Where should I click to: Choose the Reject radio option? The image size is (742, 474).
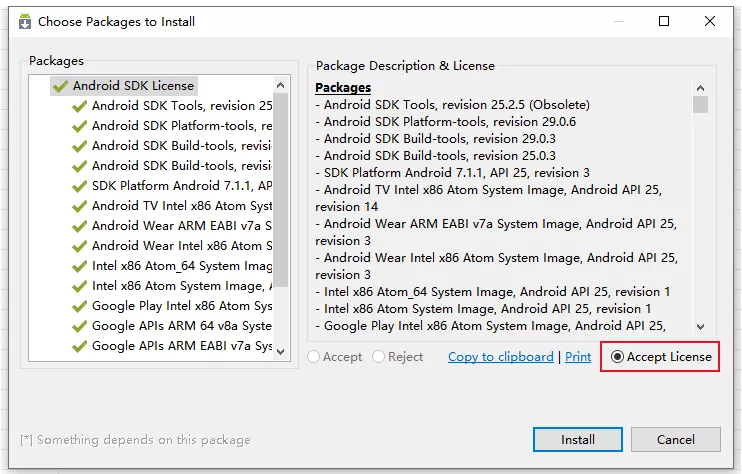[x=378, y=357]
